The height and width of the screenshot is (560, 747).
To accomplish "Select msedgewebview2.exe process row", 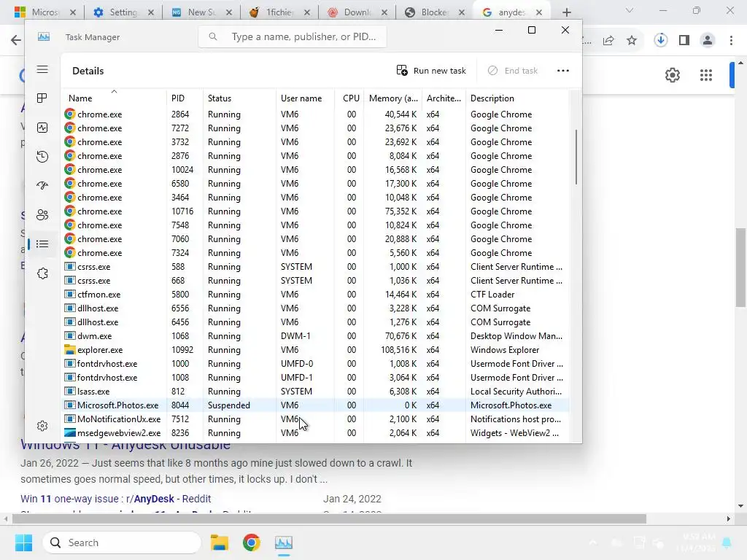I will 315,433.
